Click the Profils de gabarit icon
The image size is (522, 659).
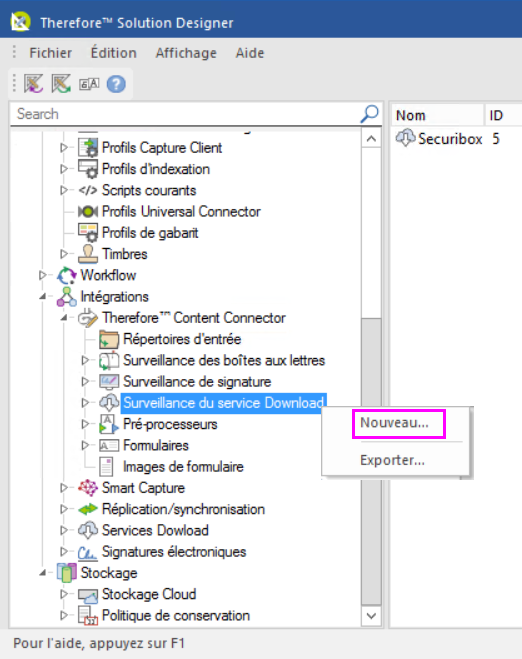click(x=88, y=233)
